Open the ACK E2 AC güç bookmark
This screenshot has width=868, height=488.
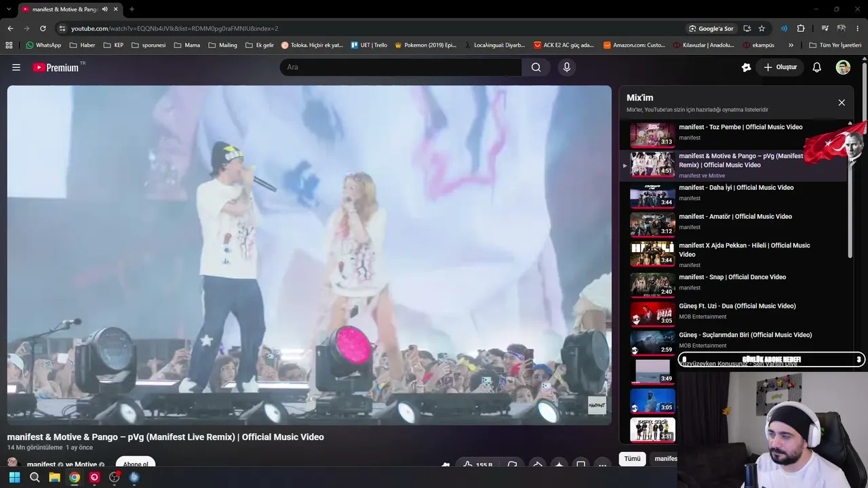click(564, 45)
